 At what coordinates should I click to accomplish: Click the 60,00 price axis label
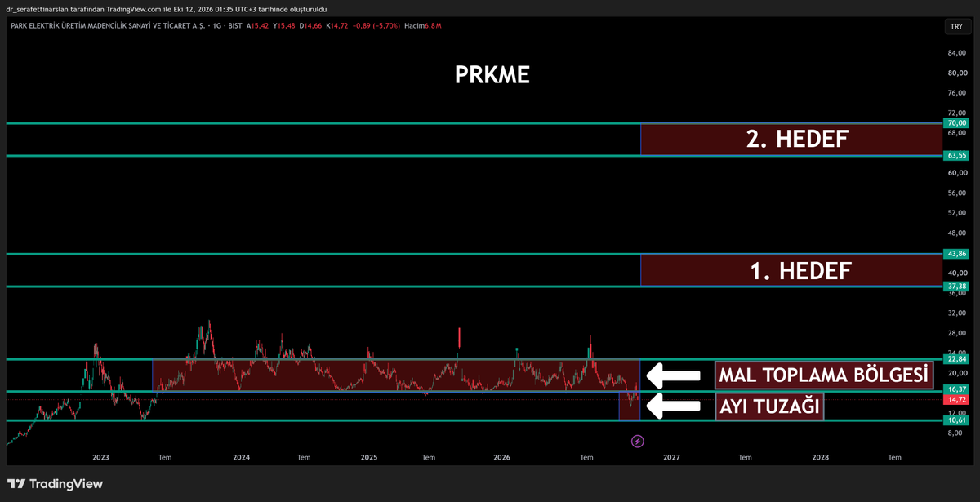click(x=957, y=173)
